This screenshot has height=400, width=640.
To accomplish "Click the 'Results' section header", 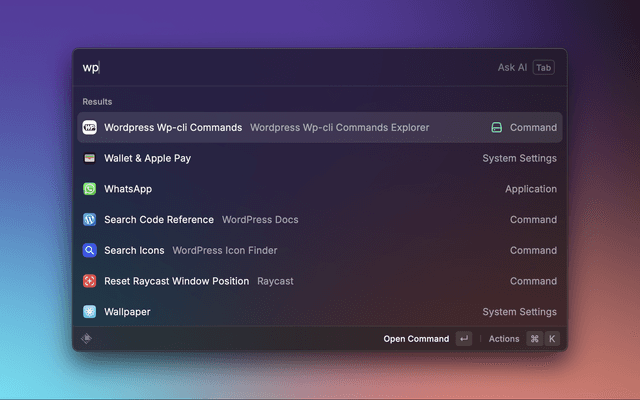I will point(97,102).
